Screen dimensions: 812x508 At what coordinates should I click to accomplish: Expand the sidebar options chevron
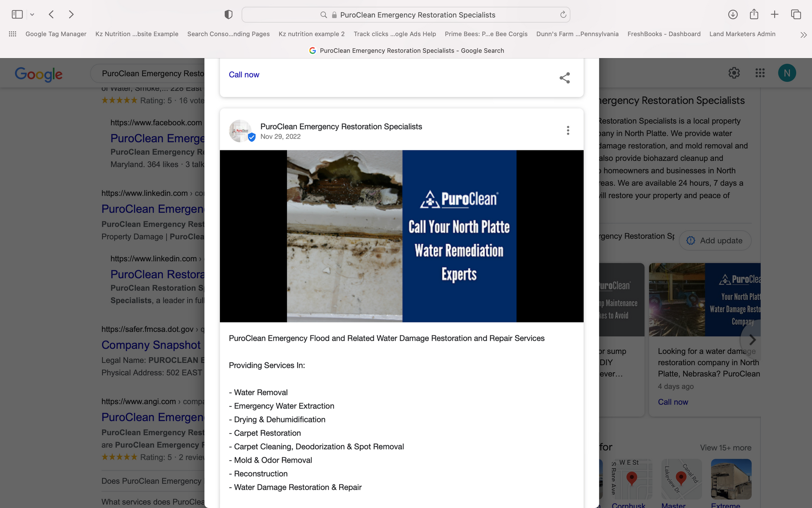(x=33, y=14)
